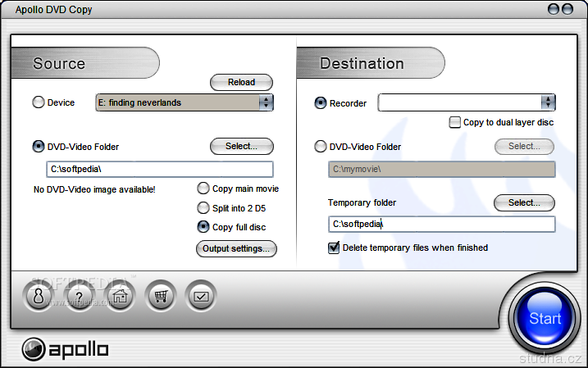Select the Device source radio button
Image resolution: width=588 pixels, height=368 pixels.
(x=39, y=102)
